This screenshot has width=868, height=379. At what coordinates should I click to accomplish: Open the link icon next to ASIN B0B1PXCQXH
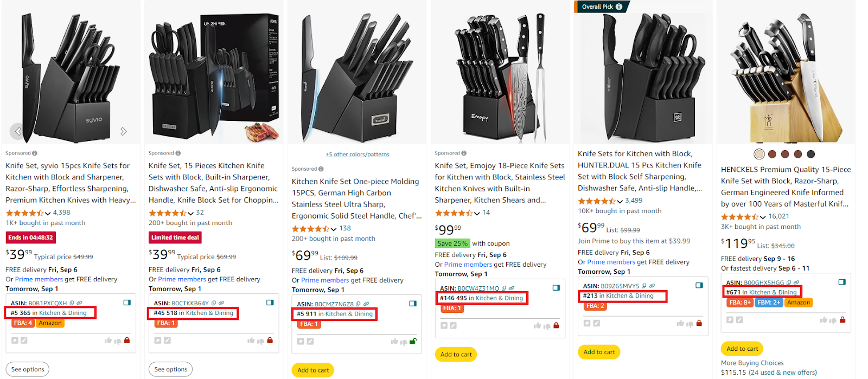(79, 303)
